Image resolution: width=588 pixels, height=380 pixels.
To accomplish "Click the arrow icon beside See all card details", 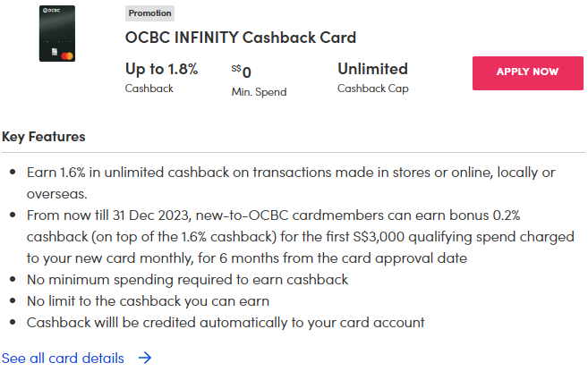I will click(x=145, y=359).
